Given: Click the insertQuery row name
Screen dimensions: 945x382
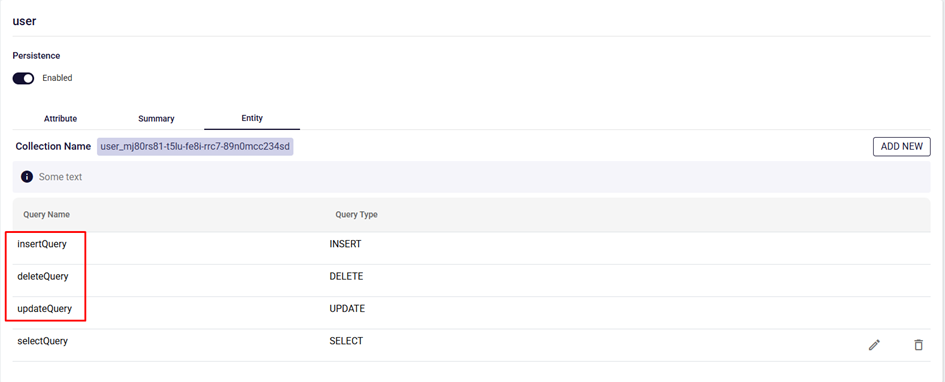Looking at the screenshot, I should pos(42,244).
